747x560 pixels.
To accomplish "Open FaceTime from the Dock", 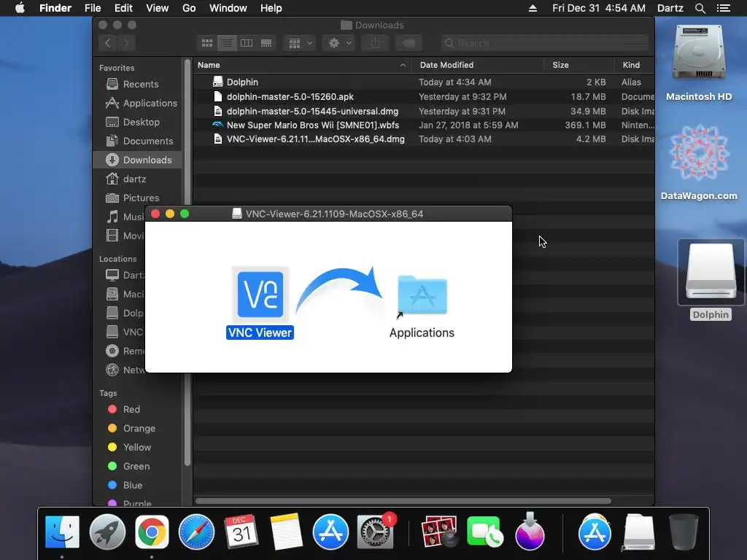I will [484, 532].
